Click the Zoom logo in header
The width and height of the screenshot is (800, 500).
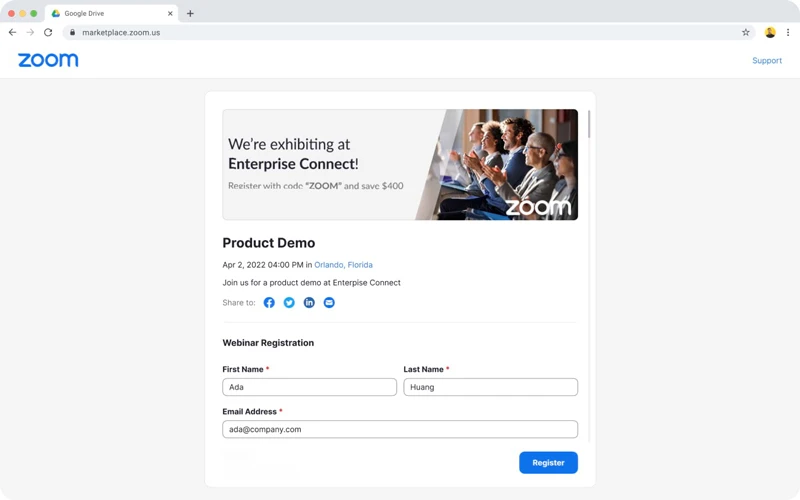tap(48, 60)
